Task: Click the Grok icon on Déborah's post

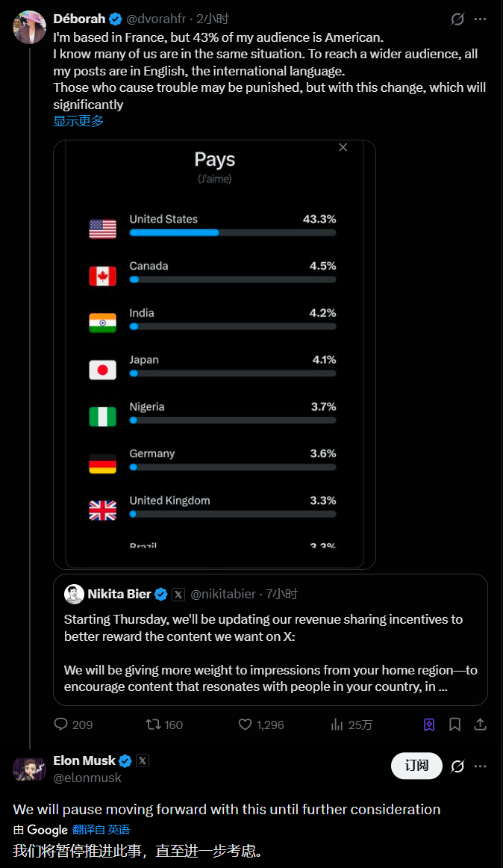Action: coord(457,19)
